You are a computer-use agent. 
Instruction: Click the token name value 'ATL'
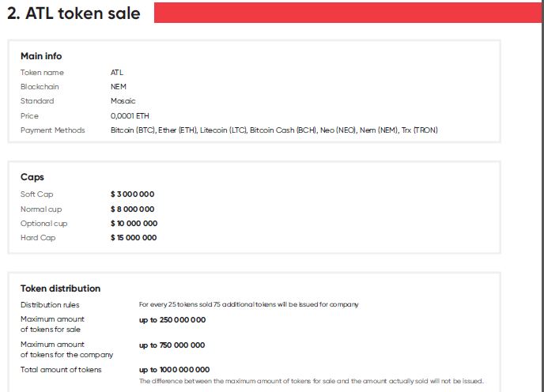click(x=117, y=73)
